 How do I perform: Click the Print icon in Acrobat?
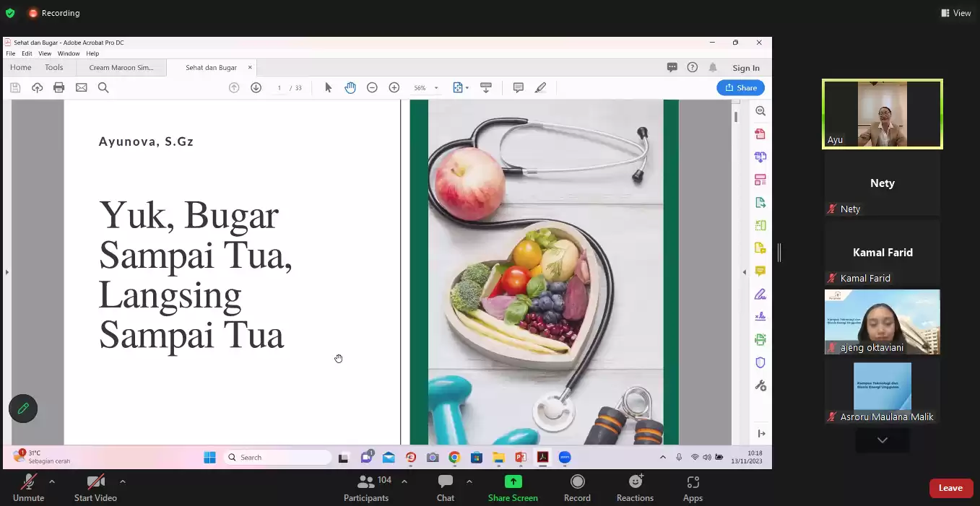[58, 87]
